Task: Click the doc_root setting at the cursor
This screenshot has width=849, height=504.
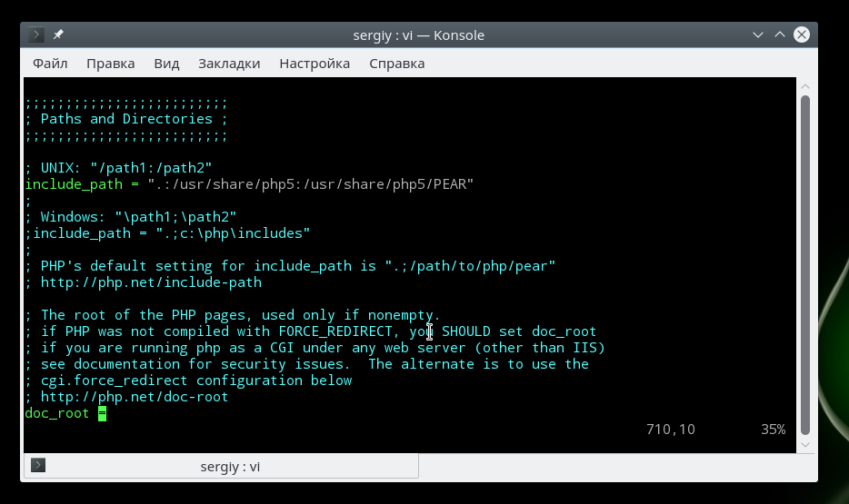Action: pos(65,413)
